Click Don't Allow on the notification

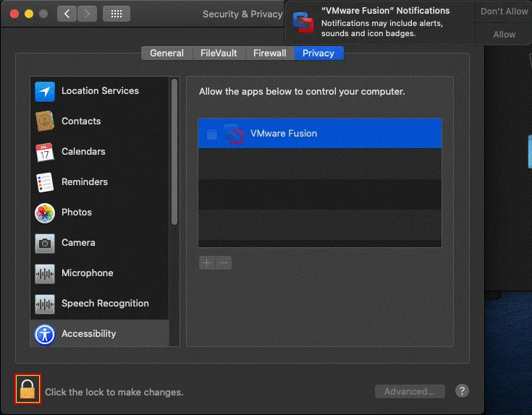504,12
